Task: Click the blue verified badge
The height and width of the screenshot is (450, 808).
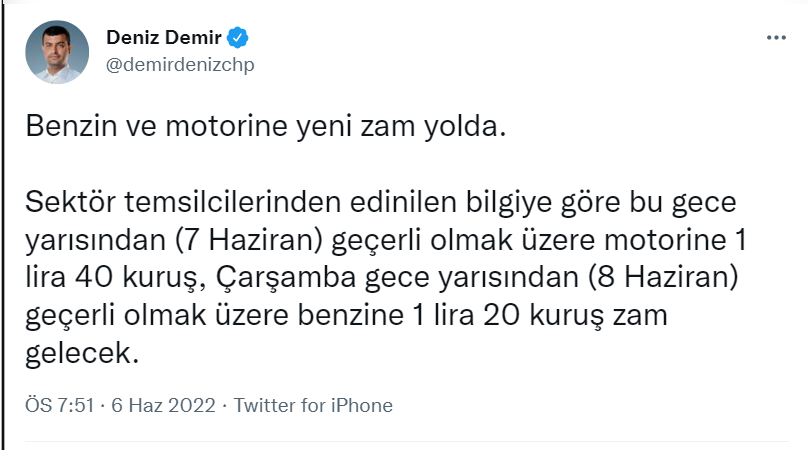Action: tap(238, 38)
